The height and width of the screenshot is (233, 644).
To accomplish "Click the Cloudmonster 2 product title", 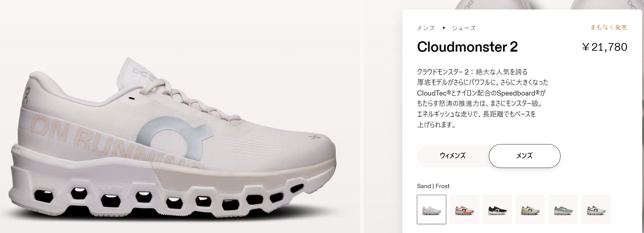I will 467,47.
